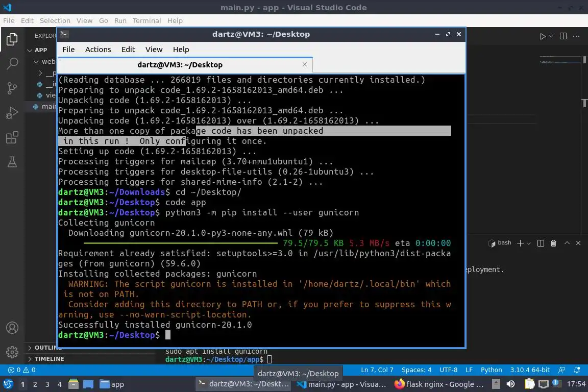This screenshot has height=392, width=588.
Task: Open the file manager taskbar launcher
Action: 73,384
